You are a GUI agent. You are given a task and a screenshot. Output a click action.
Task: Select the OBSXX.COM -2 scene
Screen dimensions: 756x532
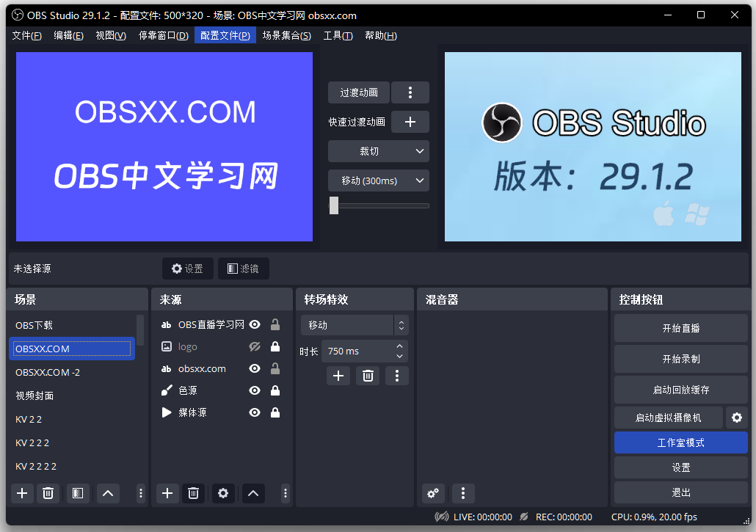(73, 372)
